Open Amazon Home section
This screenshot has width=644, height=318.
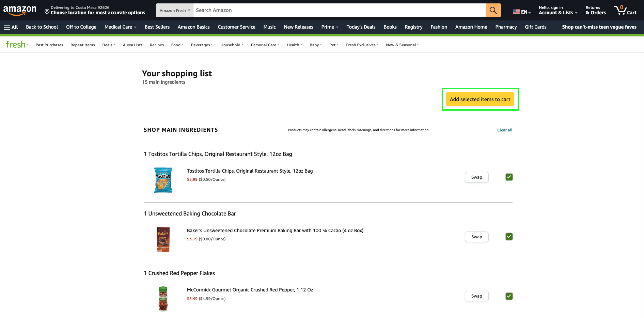pyautogui.click(x=471, y=27)
